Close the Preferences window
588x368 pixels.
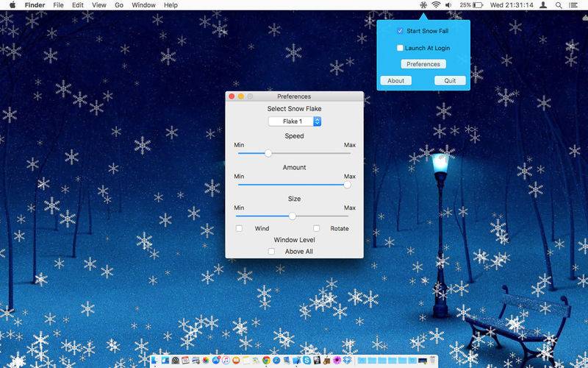point(232,96)
